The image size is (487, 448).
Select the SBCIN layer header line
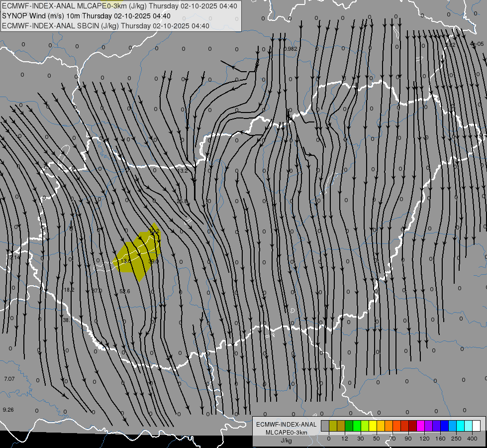105,26
